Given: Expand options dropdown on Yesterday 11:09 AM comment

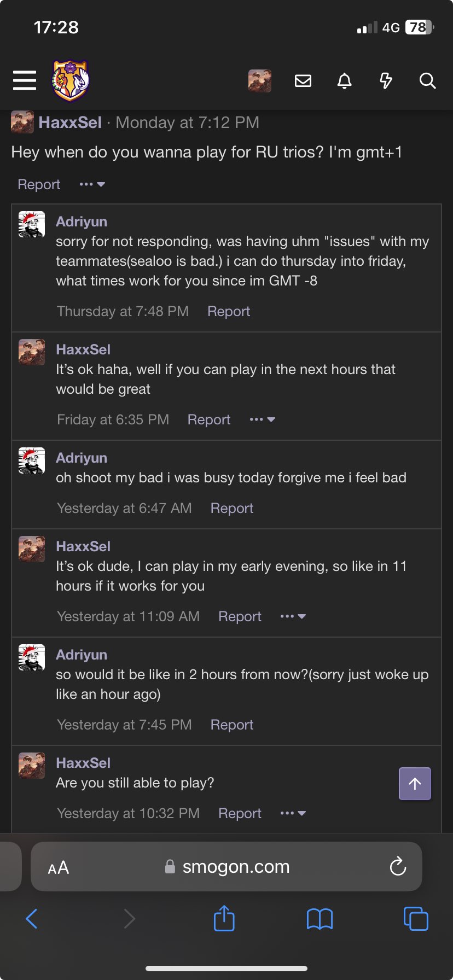Looking at the screenshot, I should (293, 616).
